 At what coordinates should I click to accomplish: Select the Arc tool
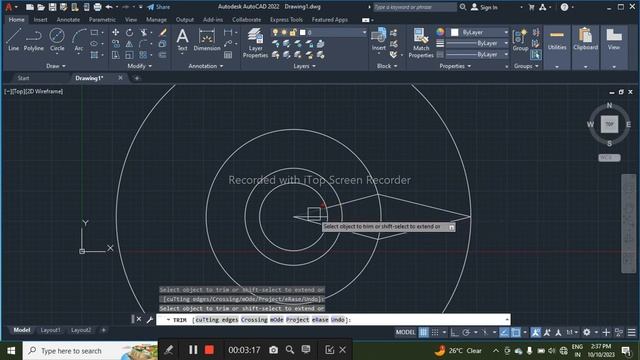(x=79, y=40)
